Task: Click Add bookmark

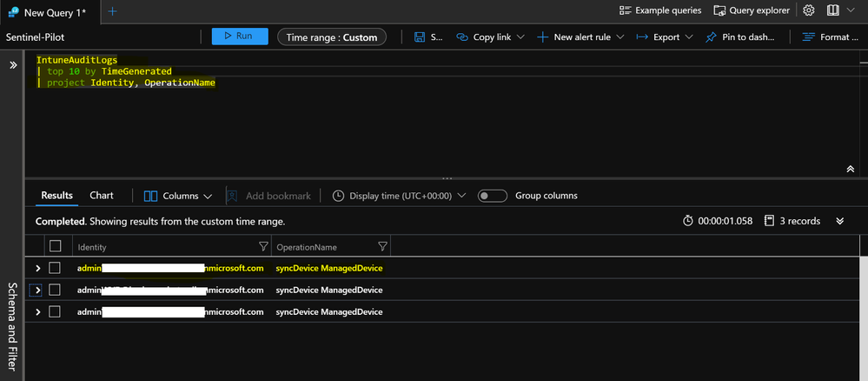Action: click(268, 196)
